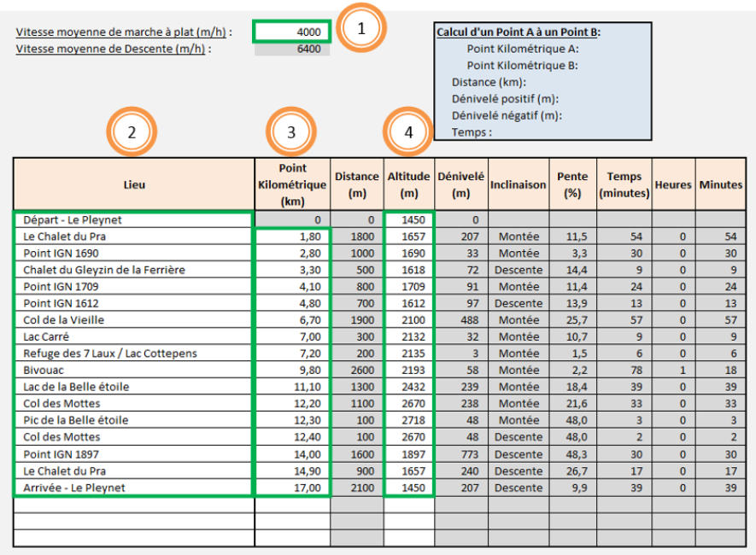Click the 'Lac Carré' cell

(x=133, y=336)
